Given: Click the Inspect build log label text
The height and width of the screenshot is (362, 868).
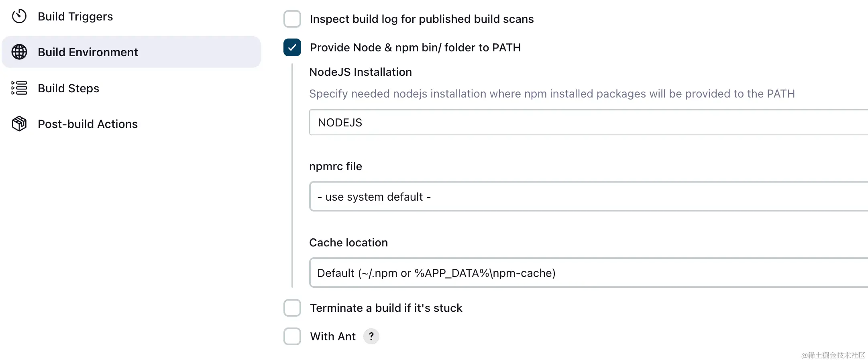Looking at the screenshot, I should pos(422,19).
